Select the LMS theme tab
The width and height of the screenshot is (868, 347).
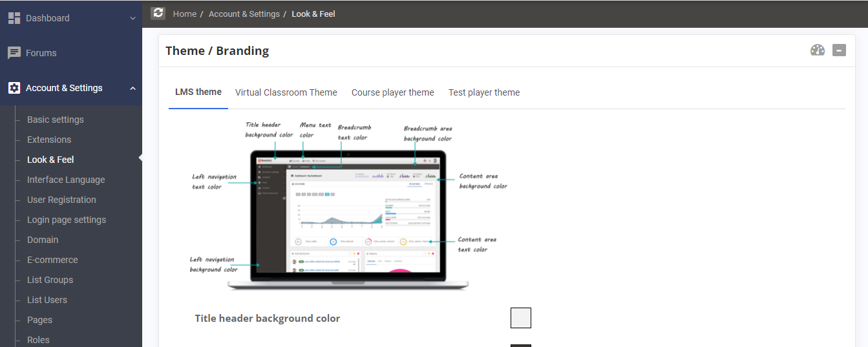click(x=198, y=92)
